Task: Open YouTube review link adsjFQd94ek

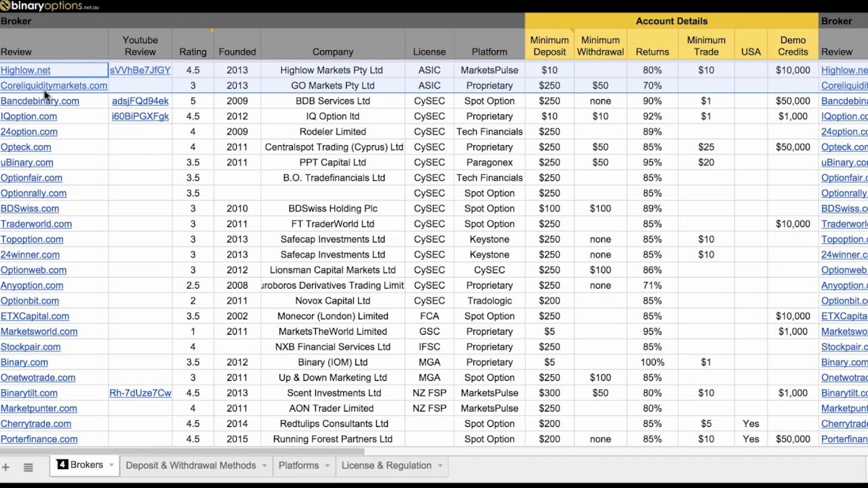Action: pos(140,101)
